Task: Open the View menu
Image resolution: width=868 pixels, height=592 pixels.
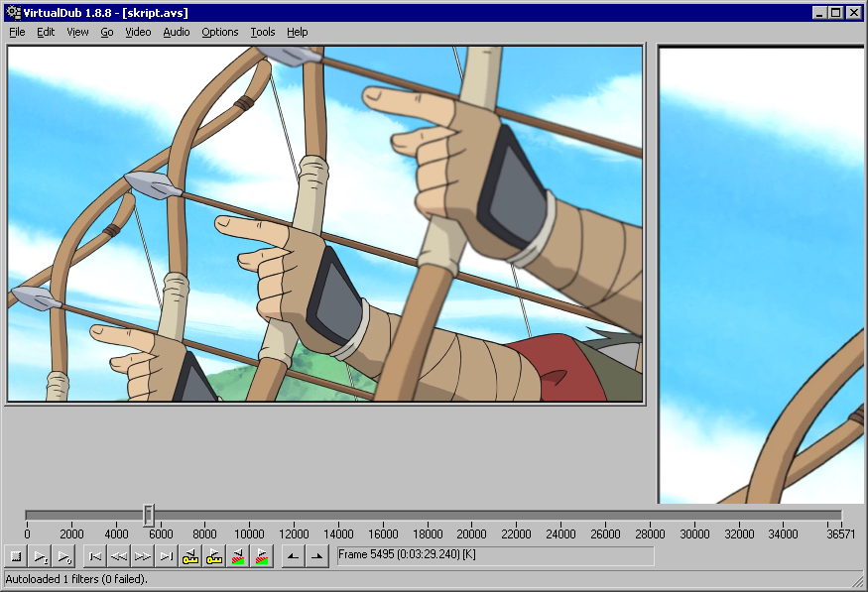Action: 77,32
